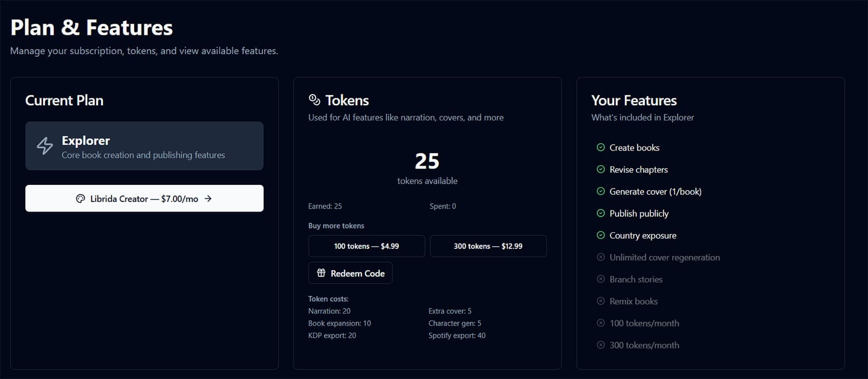Click the 'Publish publicly' feature text
Viewport: 868px width, 379px height.
pyautogui.click(x=639, y=213)
